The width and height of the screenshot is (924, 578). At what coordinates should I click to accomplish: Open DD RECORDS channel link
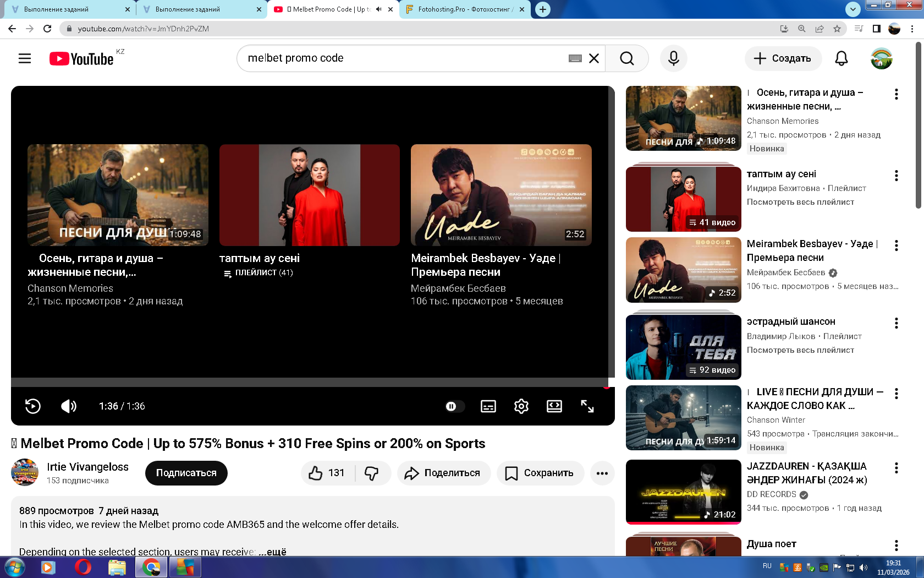(x=772, y=494)
